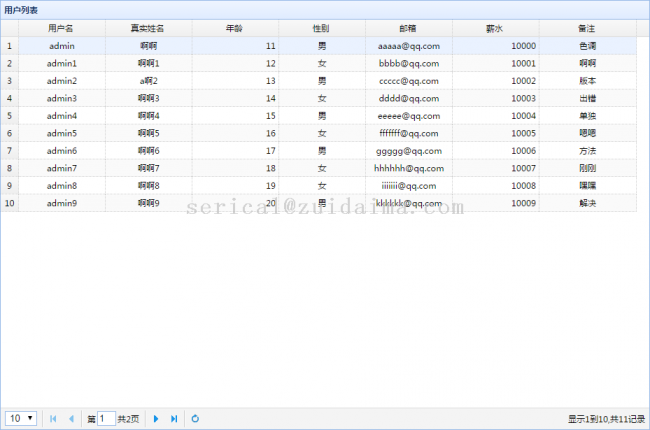650x430 pixels.
Task: Sort by 邮箱 column header
Action: (x=408, y=28)
